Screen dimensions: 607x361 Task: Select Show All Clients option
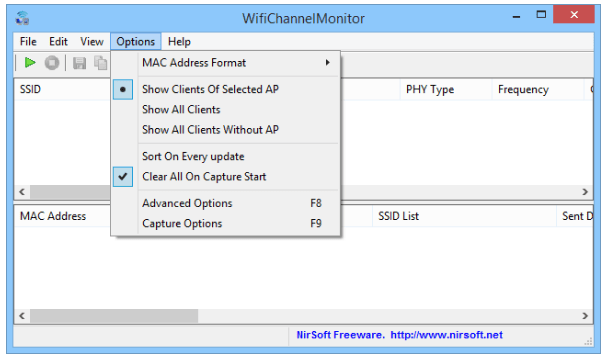coord(226,109)
